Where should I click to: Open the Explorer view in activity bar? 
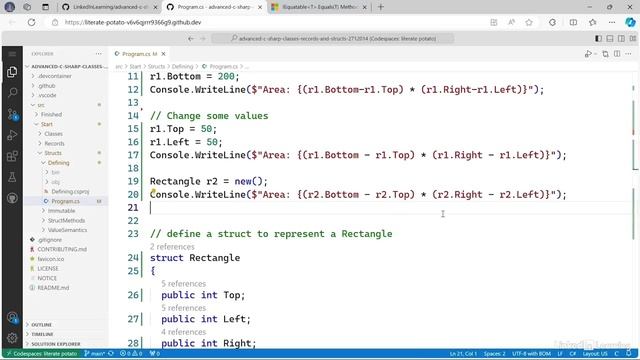12,72
